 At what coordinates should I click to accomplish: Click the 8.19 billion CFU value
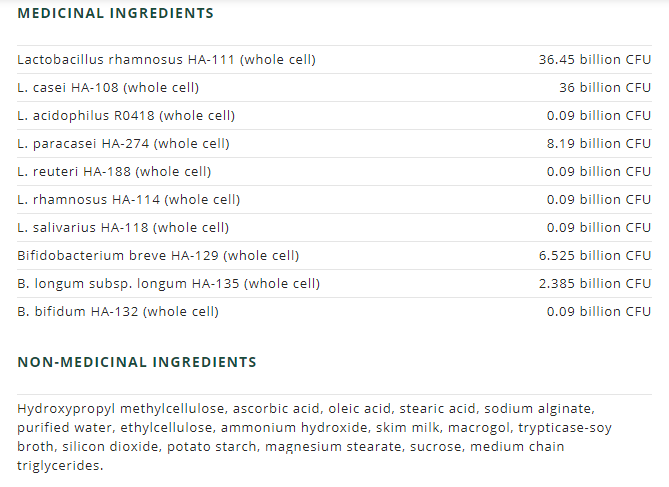click(598, 144)
